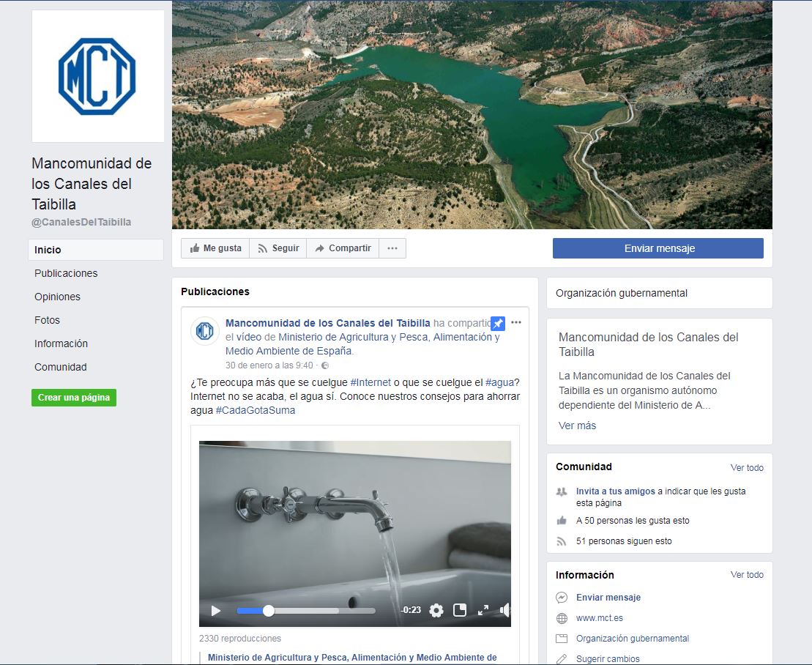Click the pencil icon beside Sugerir cambios

coord(562,659)
